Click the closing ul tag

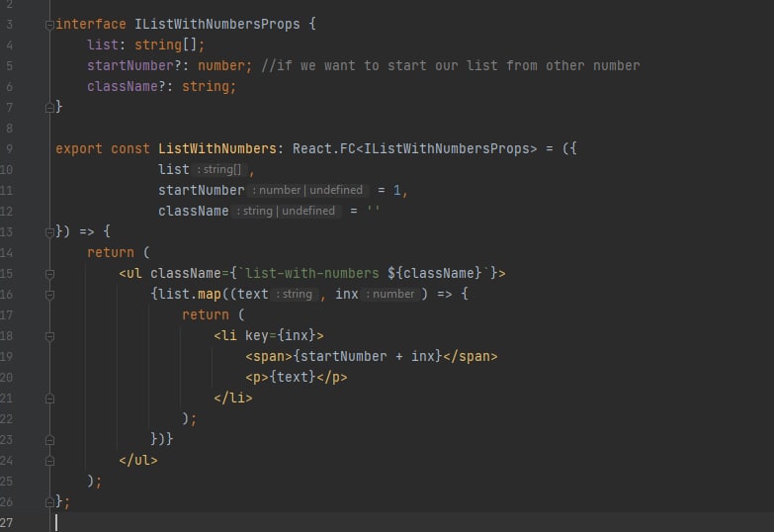coord(138,460)
